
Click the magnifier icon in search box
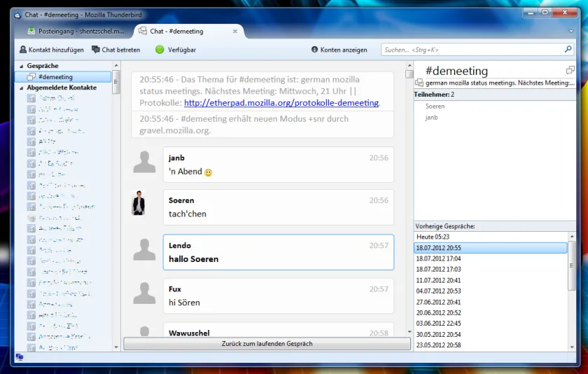pos(568,49)
